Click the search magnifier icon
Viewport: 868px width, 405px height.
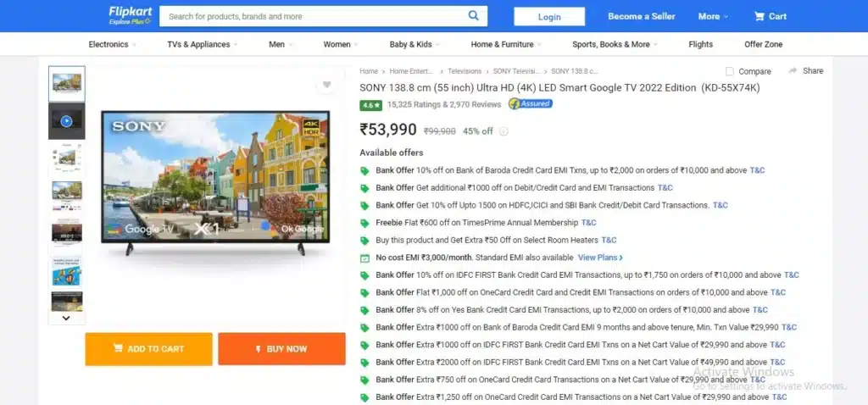coord(473,15)
